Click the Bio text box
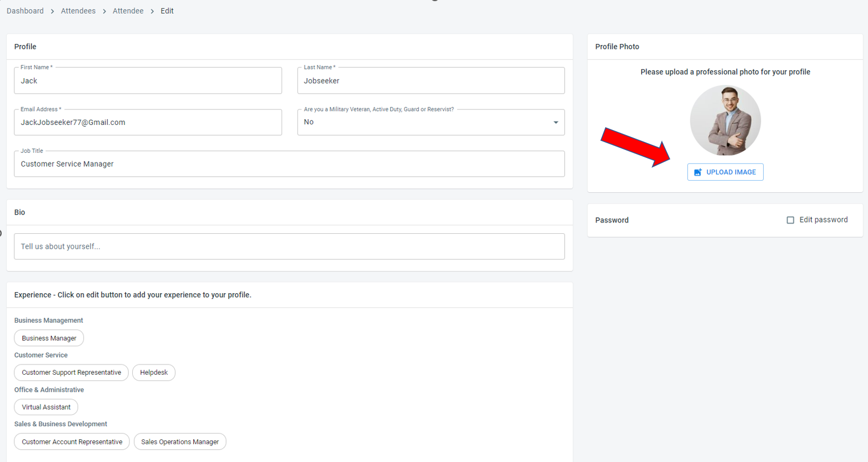This screenshot has height=462, width=868. tap(290, 246)
